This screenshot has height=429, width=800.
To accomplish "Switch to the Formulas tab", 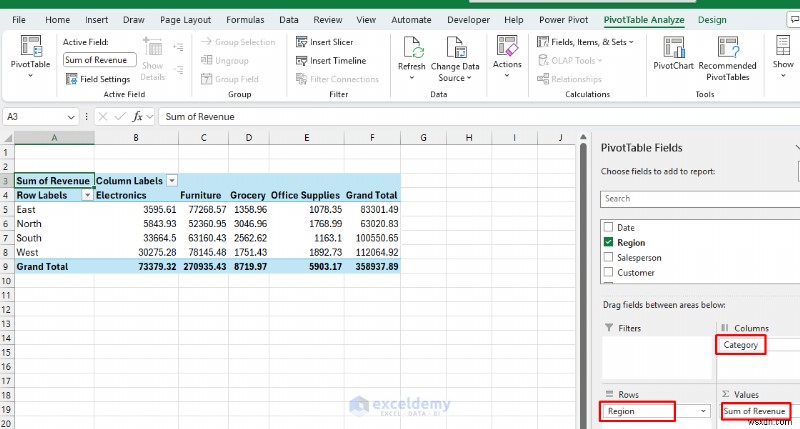I will click(x=245, y=20).
